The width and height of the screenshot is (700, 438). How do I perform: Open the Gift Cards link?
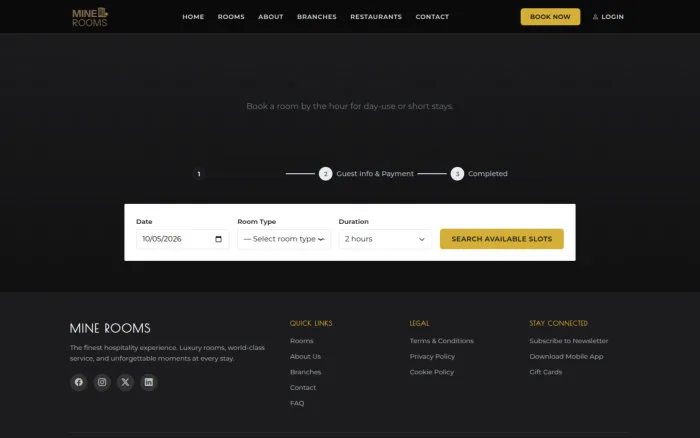tap(546, 372)
